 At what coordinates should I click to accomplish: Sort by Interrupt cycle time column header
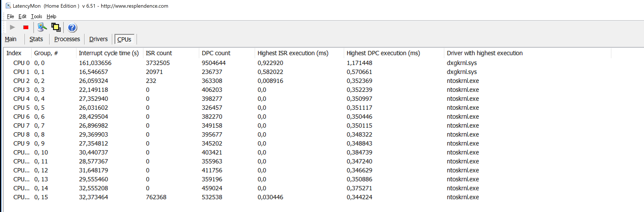[x=109, y=53]
